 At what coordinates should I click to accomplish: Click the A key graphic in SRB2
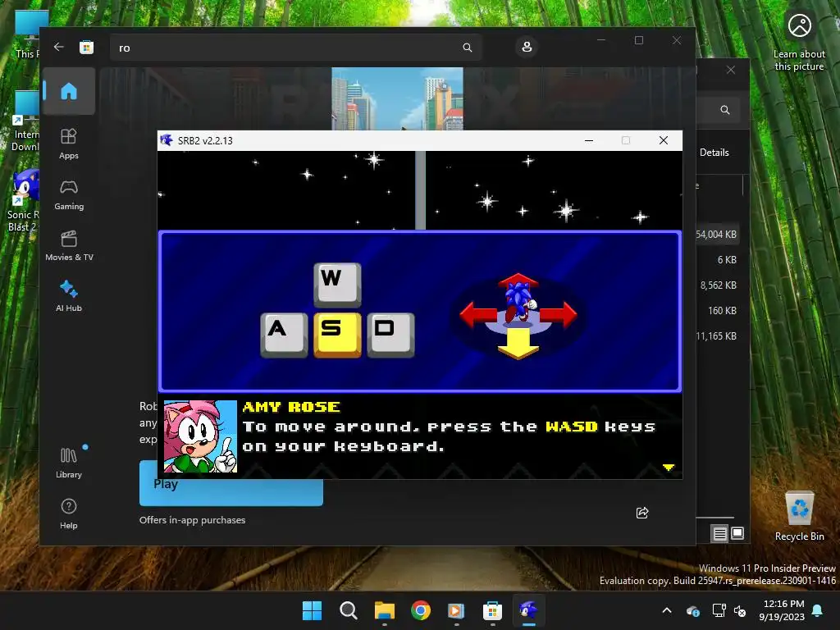(x=284, y=335)
